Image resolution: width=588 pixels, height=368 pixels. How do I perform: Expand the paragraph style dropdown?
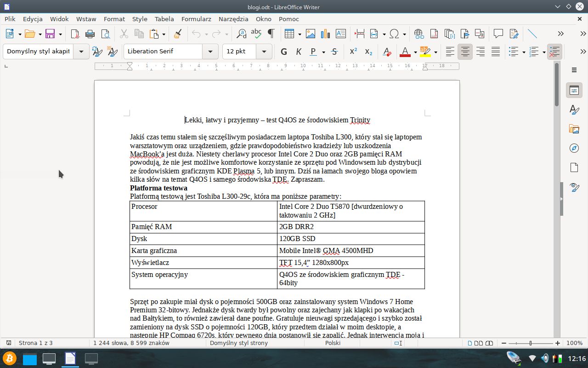click(81, 52)
